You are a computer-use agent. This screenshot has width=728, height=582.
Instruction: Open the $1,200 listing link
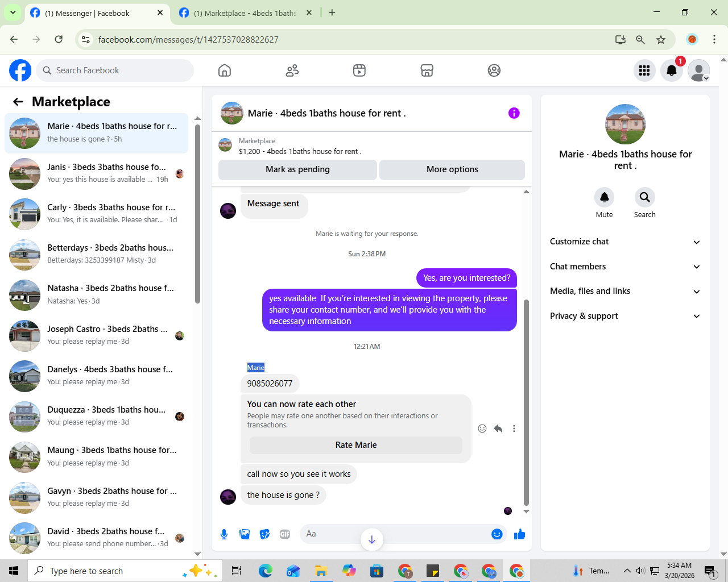point(300,152)
